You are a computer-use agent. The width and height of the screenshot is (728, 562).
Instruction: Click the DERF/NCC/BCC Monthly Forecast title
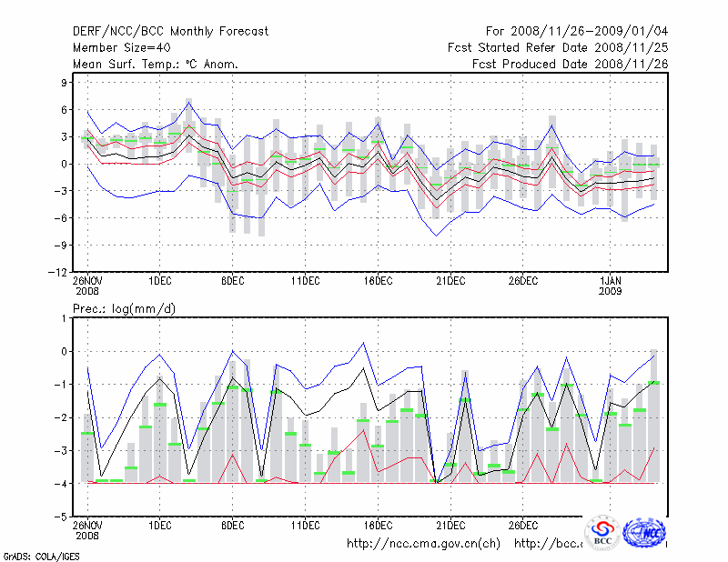tap(170, 32)
